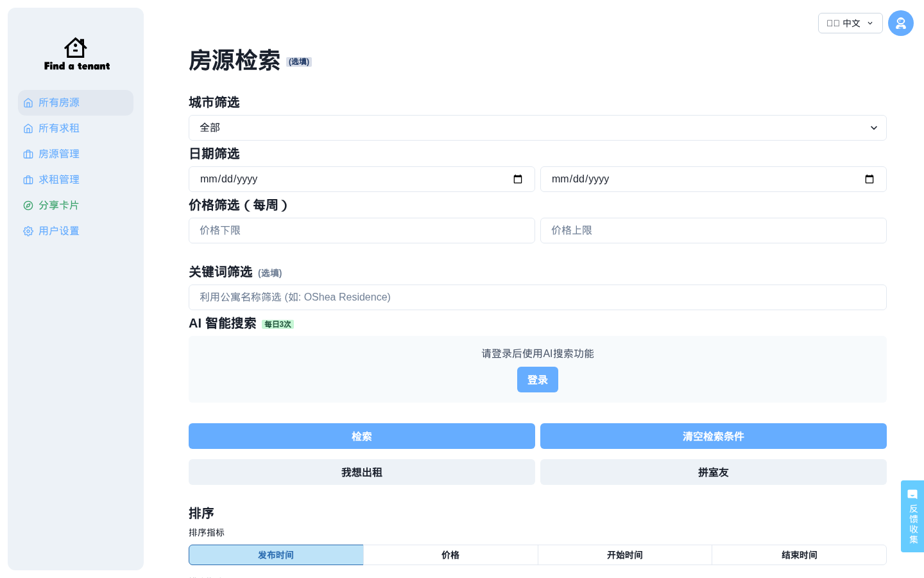The image size is (924, 578).
Task: Open 求租管理 in sidebar
Action: click(x=59, y=180)
